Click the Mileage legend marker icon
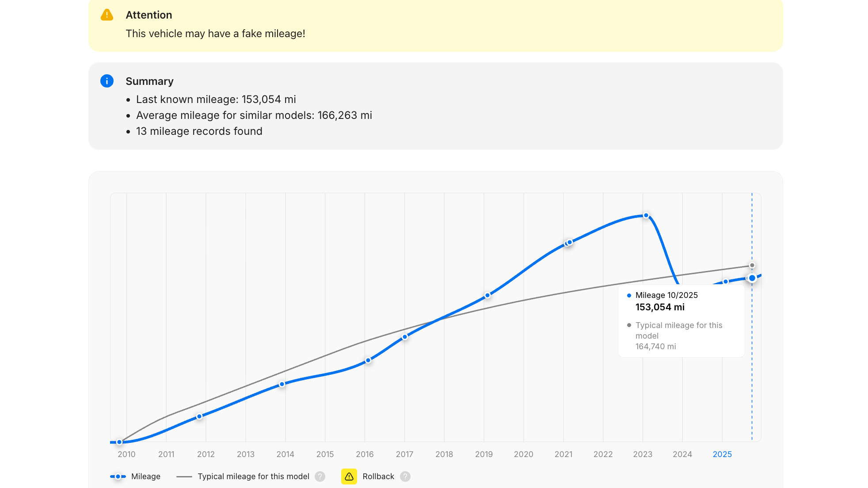The image size is (868, 488). (118, 477)
